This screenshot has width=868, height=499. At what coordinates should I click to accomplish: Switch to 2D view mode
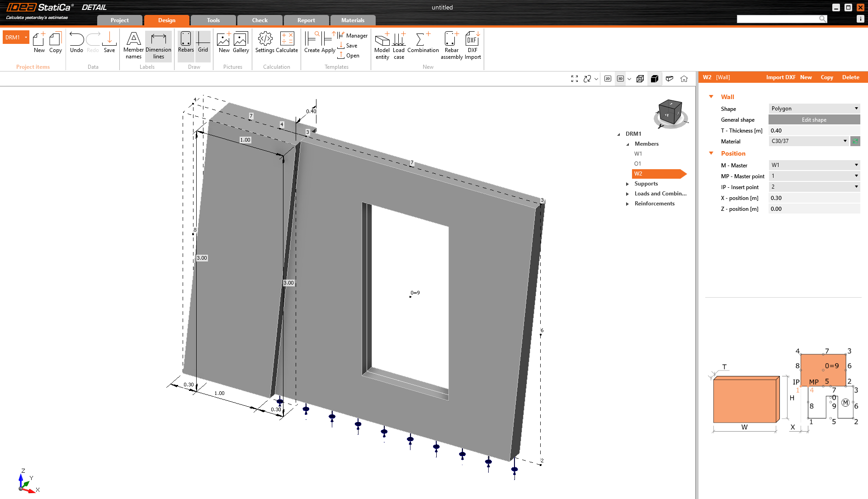coord(608,79)
